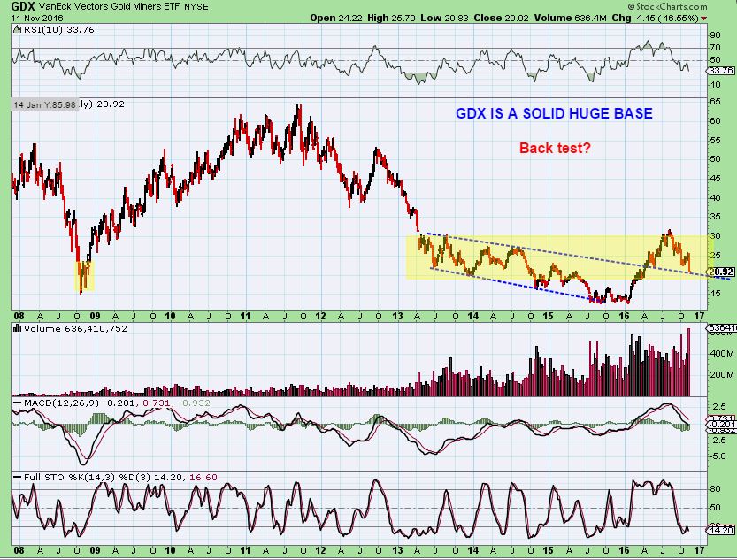Click the 200M volume axis label
This screenshot has height=560, width=737.
tap(721, 375)
